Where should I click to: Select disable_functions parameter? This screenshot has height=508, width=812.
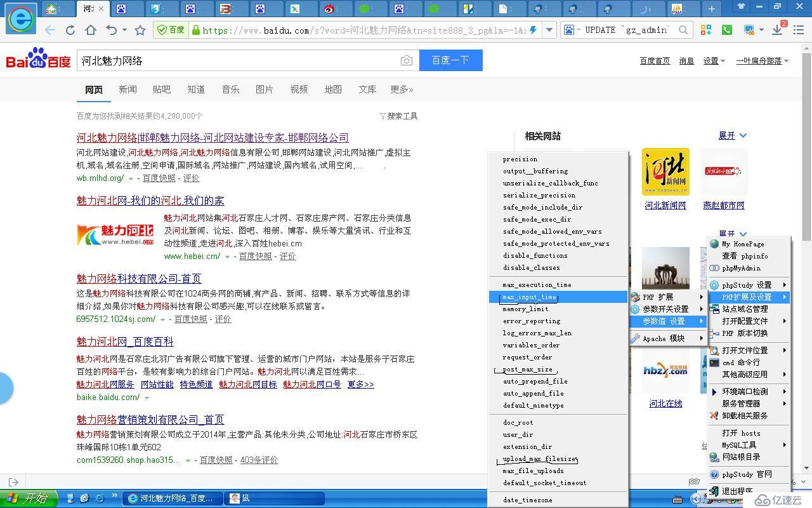click(x=558, y=256)
